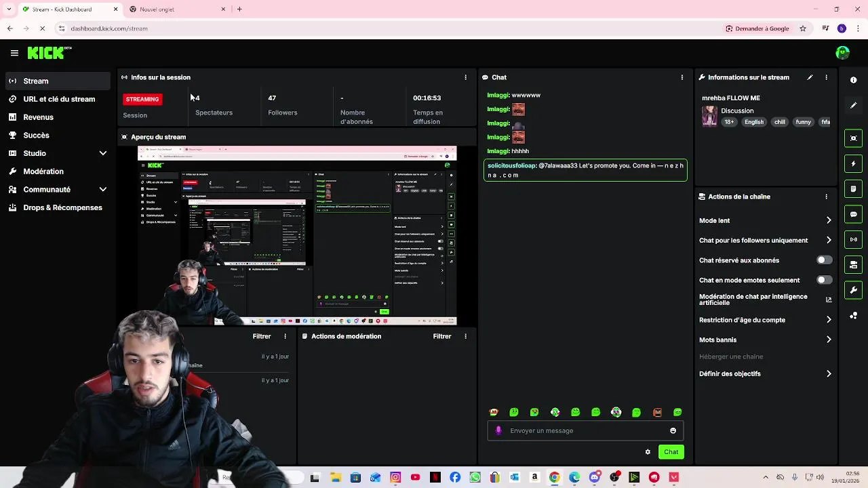This screenshot has width=868, height=488.
Task: Click the pencil icon in right toolbar
Action: (x=853, y=106)
